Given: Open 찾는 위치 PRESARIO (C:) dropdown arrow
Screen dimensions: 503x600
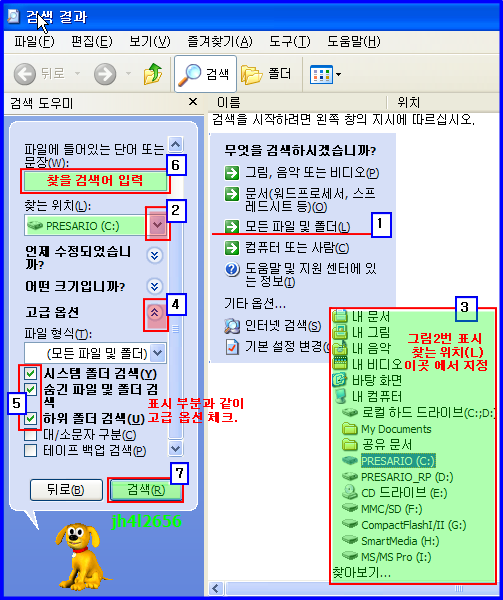Looking at the screenshot, I should 158,225.
